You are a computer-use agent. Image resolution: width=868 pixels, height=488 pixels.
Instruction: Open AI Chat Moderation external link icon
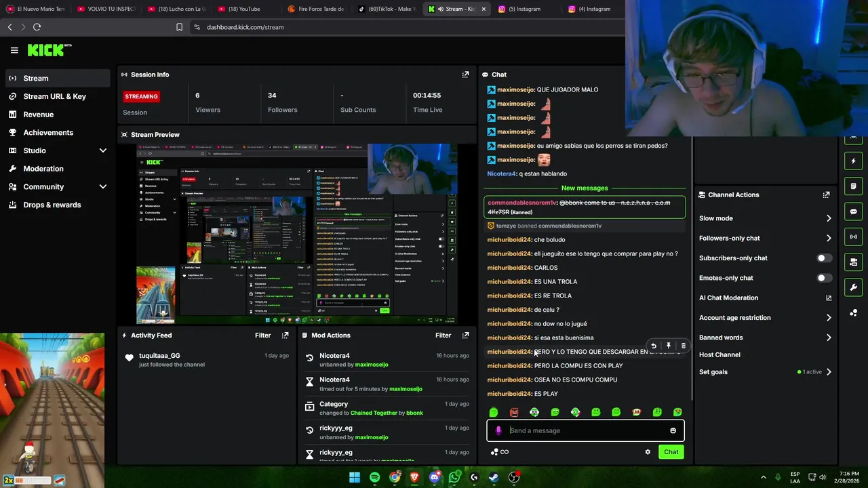[x=829, y=298]
